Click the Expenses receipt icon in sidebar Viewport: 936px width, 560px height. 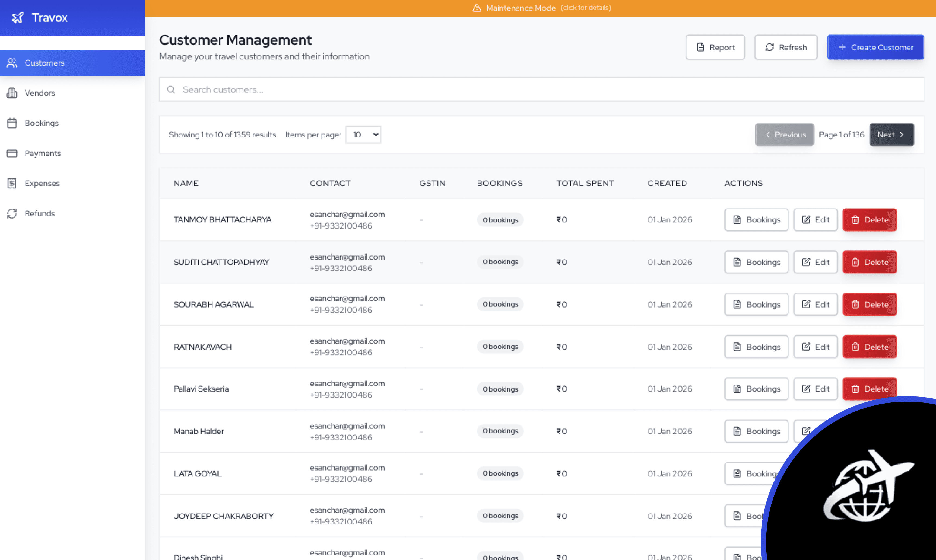coord(12,183)
